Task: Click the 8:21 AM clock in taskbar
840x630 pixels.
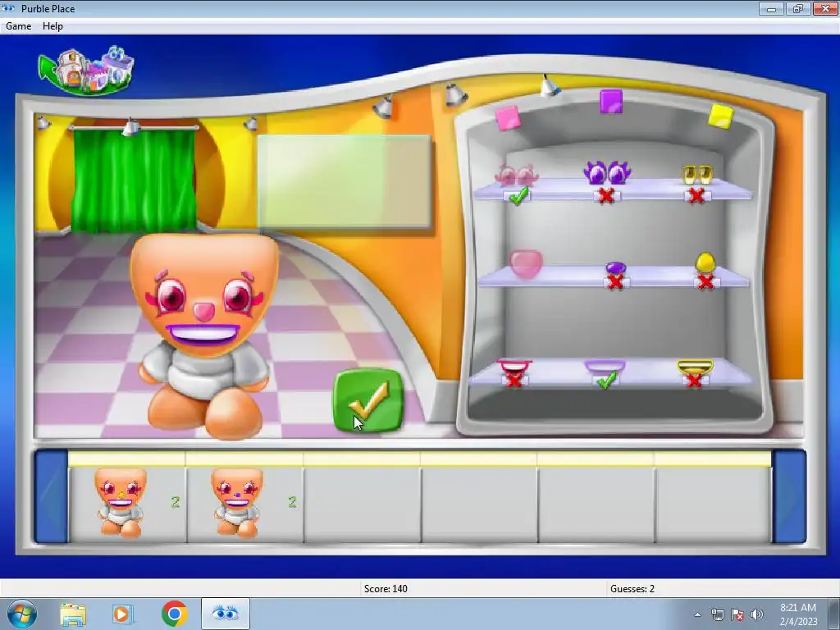Action: [x=798, y=608]
